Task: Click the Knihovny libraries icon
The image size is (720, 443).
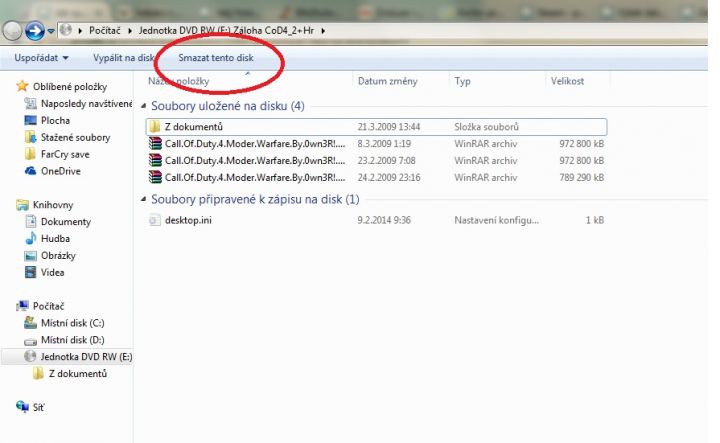Action: coord(22,205)
